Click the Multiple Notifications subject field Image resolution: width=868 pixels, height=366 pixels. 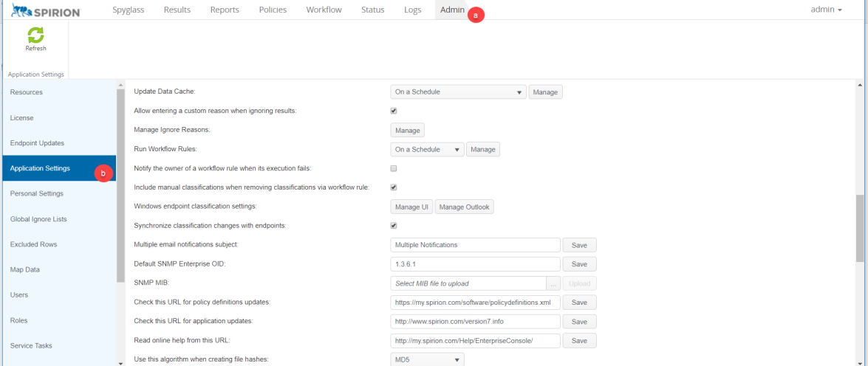tap(475, 245)
